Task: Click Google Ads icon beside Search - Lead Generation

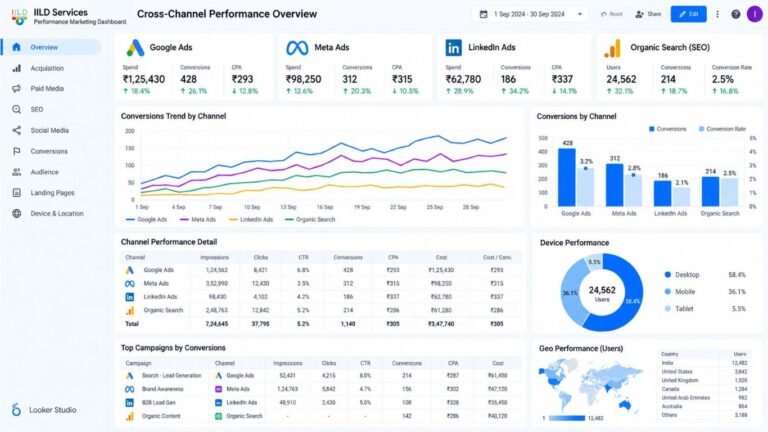Action: [130, 376]
